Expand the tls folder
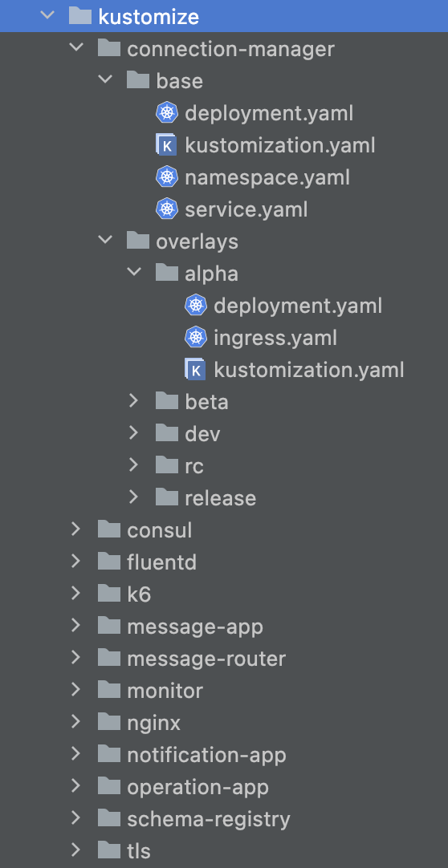Viewport: 448px width, 868px height. (75, 850)
